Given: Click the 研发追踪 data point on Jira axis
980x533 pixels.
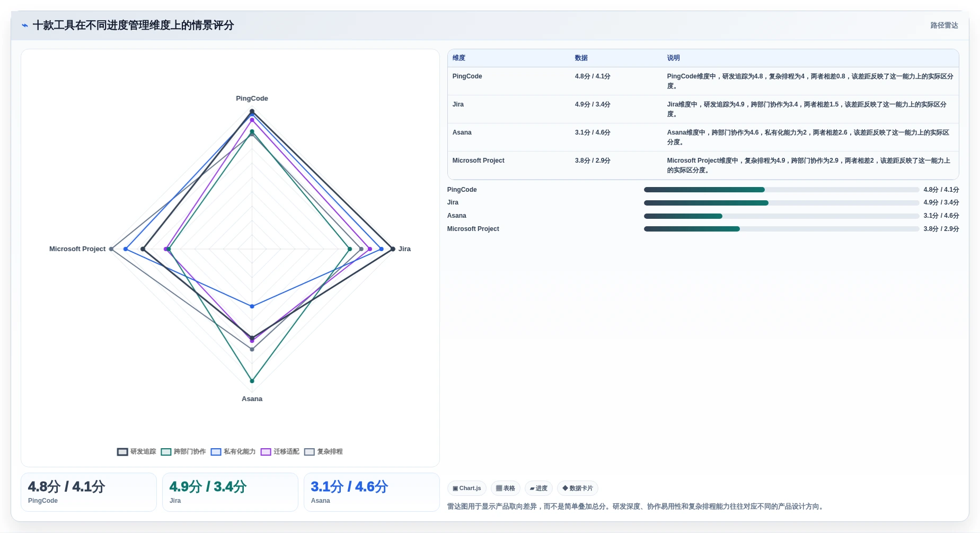Looking at the screenshot, I should [x=393, y=249].
